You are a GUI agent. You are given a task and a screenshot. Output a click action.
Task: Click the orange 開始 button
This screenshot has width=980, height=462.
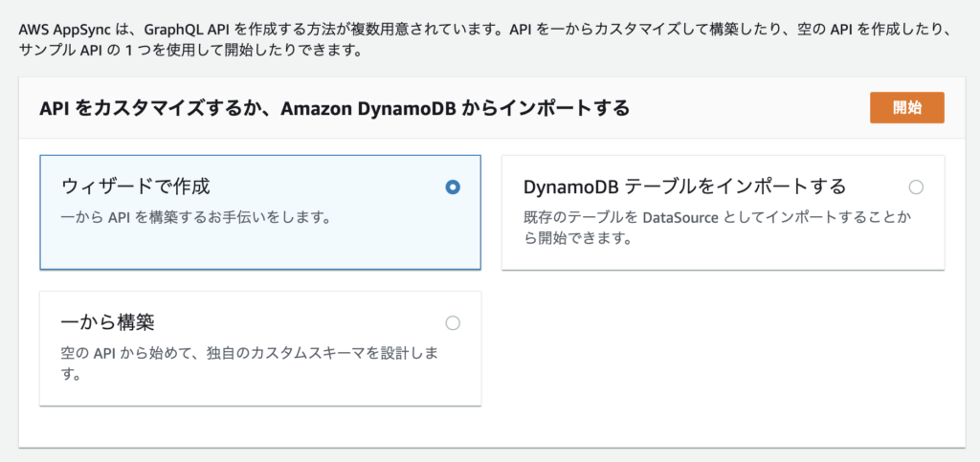[906, 108]
